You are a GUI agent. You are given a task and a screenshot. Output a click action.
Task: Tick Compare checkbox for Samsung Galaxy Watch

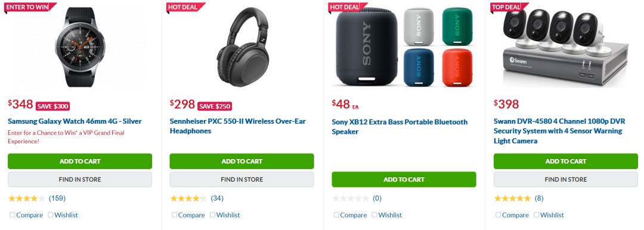(13, 215)
